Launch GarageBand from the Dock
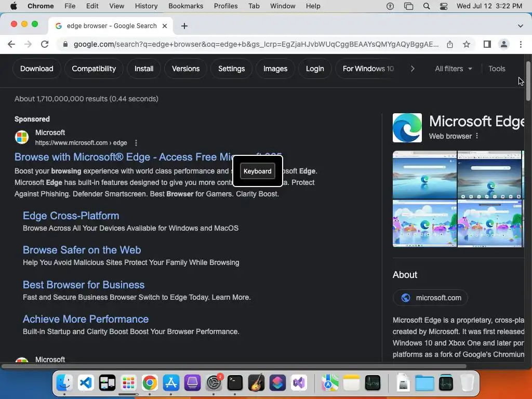The image size is (532, 399). 256,383
